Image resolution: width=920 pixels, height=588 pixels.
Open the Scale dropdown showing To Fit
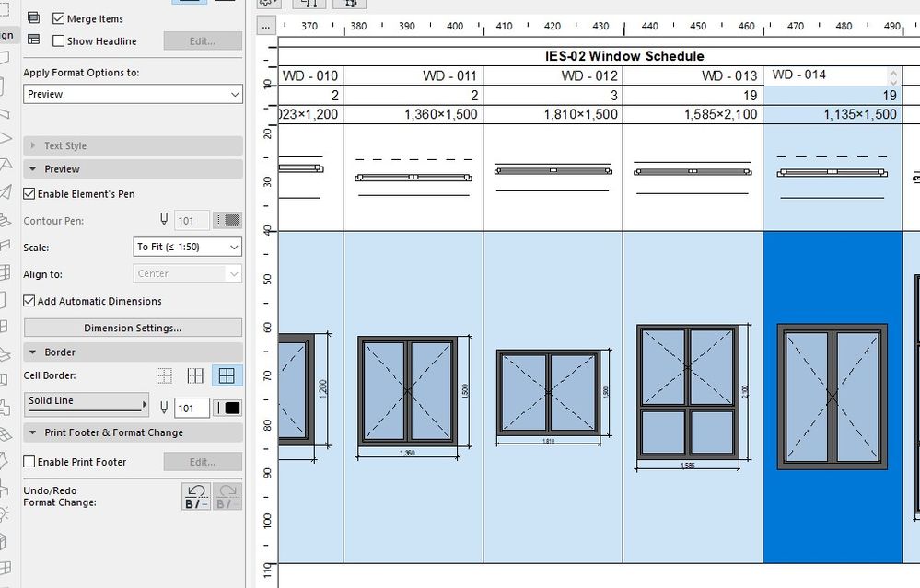(187, 247)
